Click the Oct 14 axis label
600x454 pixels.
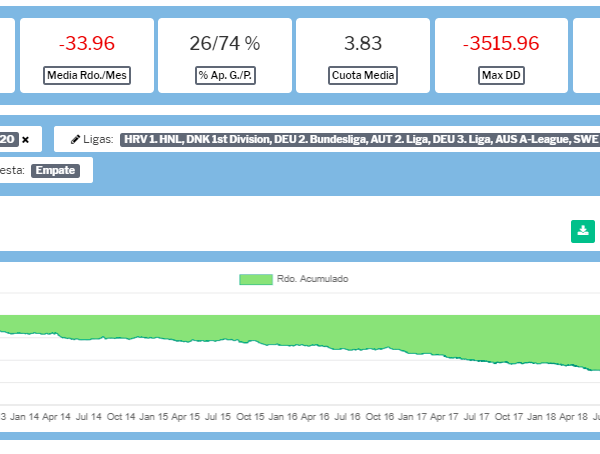[121, 416]
